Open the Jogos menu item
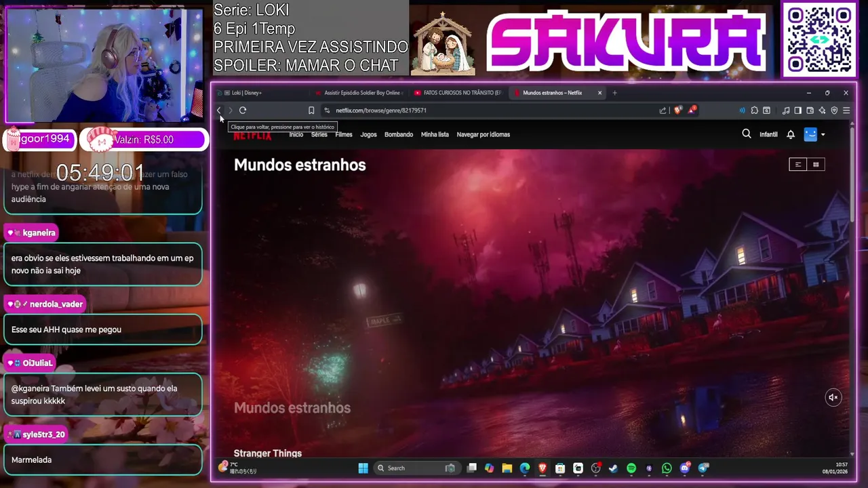Viewport: 868px width, 488px height. click(368, 134)
